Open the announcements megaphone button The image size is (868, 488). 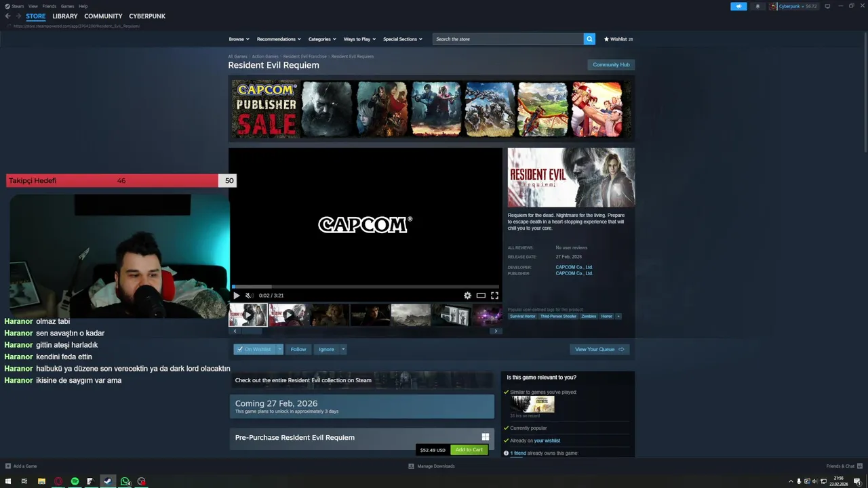(x=738, y=6)
